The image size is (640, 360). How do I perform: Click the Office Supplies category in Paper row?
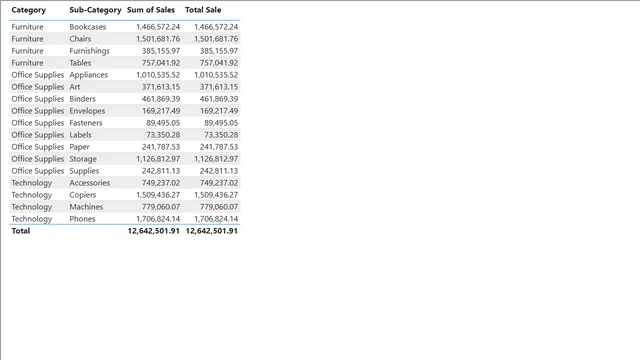click(38, 147)
